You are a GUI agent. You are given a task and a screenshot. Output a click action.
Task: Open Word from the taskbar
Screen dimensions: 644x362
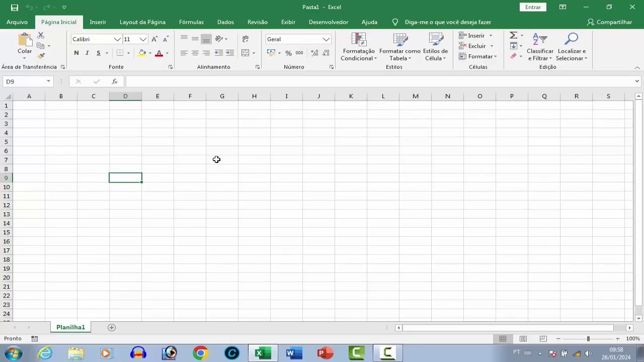coord(293,353)
